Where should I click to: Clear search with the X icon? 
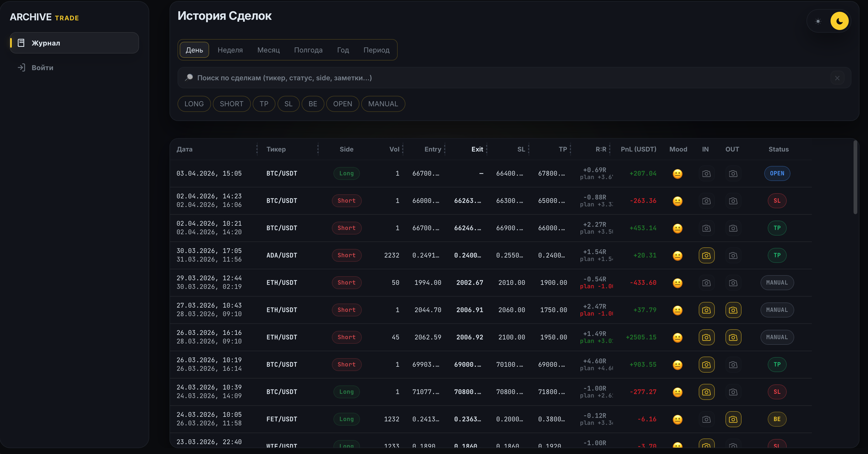coord(837,78)
